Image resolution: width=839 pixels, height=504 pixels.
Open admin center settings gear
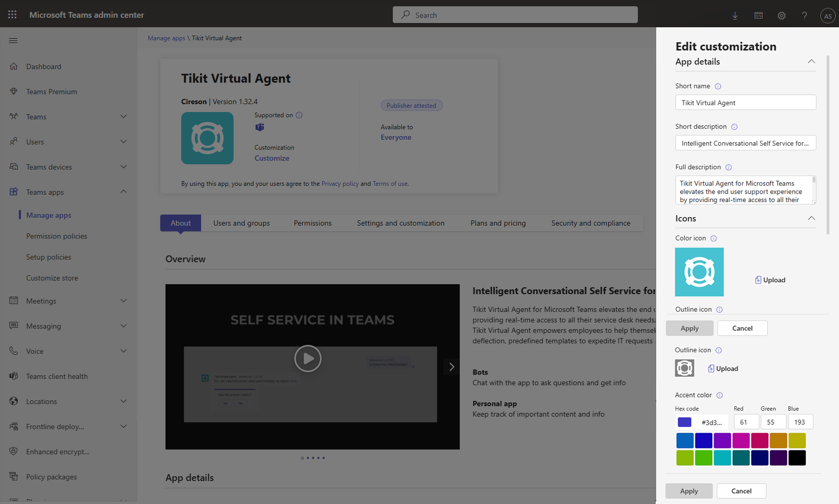pyautogui.click(x=781, y=16)
